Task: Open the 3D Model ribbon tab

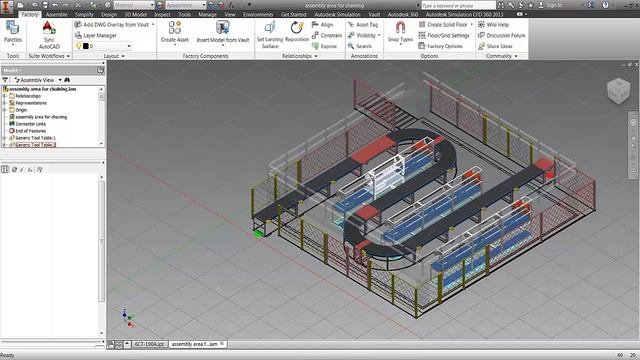Action: (x=136, y=14)
